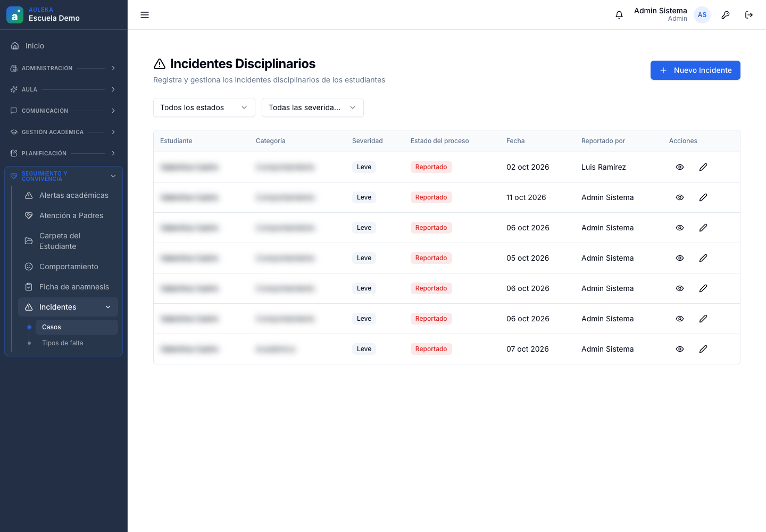Click the Reportado badge for 02 oct 2026
Screen dimensions: 766x532
[431, 167]
